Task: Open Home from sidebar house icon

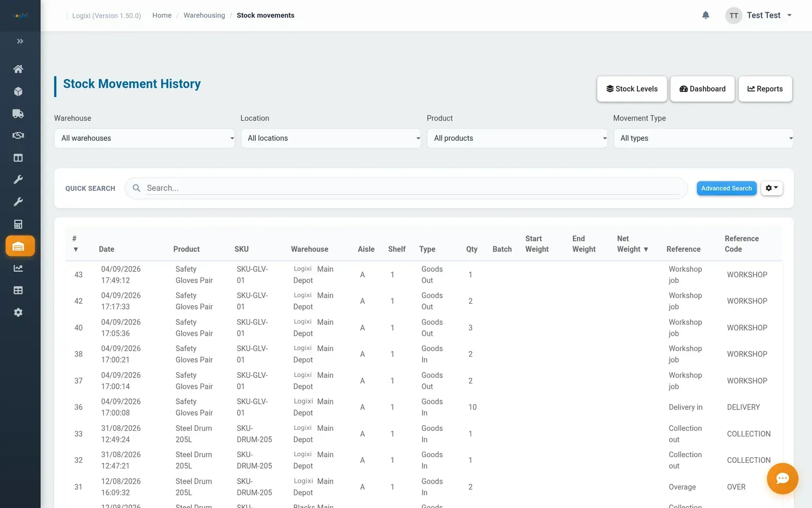Action: pos(18,69)
